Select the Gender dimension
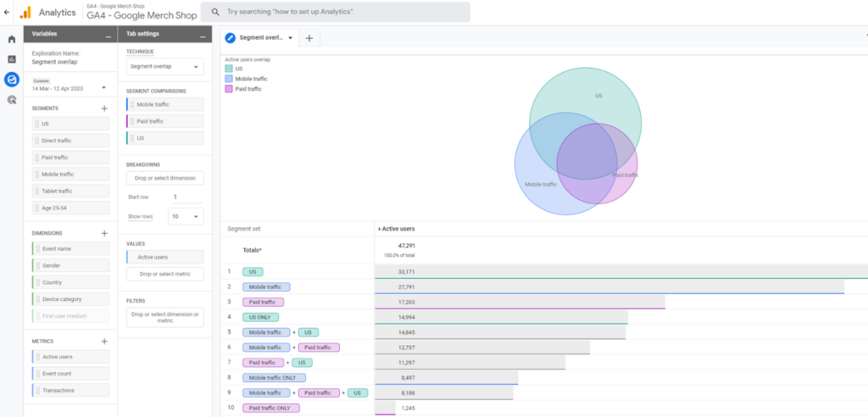 tap(70, 266)
